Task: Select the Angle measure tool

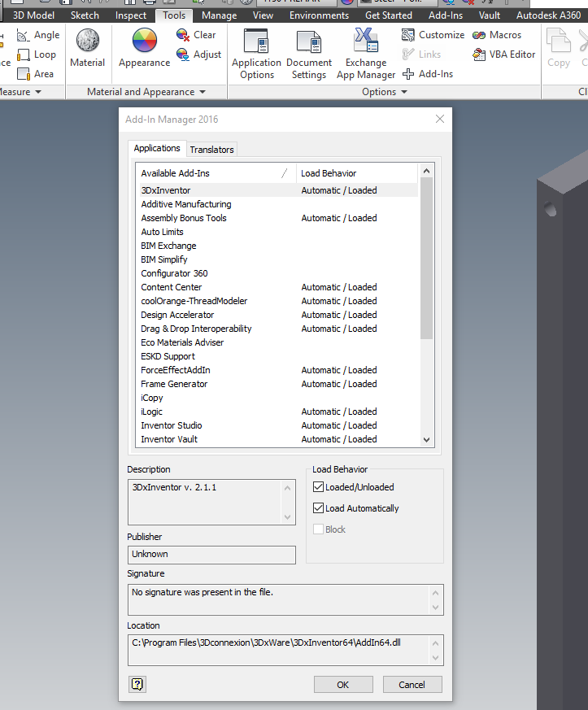Action: click(38, 35)
